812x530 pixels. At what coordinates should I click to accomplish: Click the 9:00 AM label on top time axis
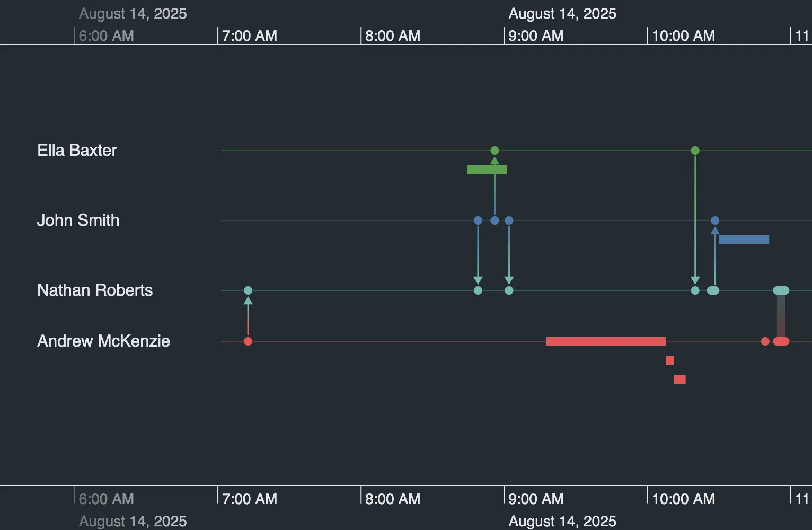click(x=536, y=36)
